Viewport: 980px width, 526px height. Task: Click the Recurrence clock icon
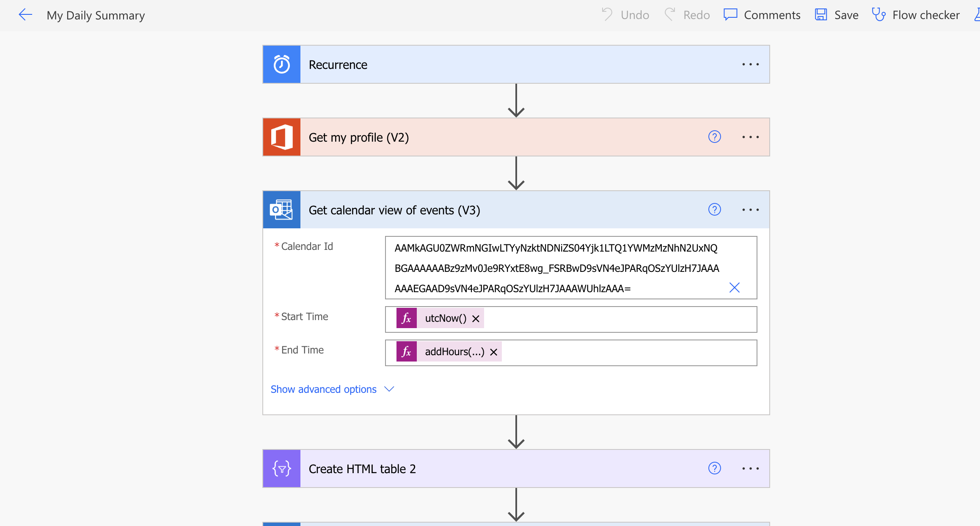281,64
